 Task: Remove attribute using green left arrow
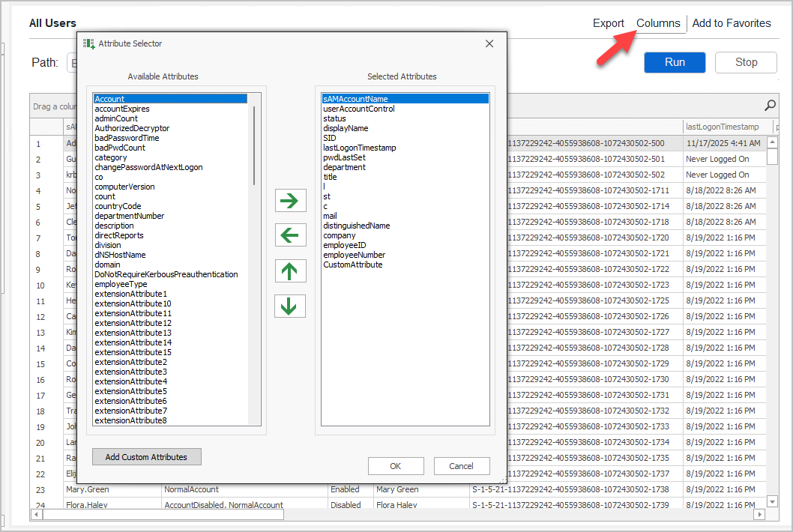click(290, 235)
